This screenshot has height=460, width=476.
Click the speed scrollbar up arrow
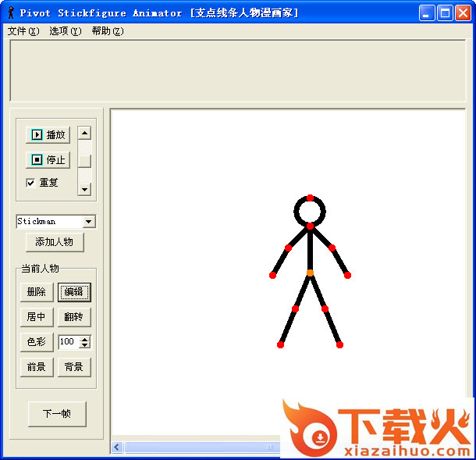pyautogui.click(x=84, y=133)
